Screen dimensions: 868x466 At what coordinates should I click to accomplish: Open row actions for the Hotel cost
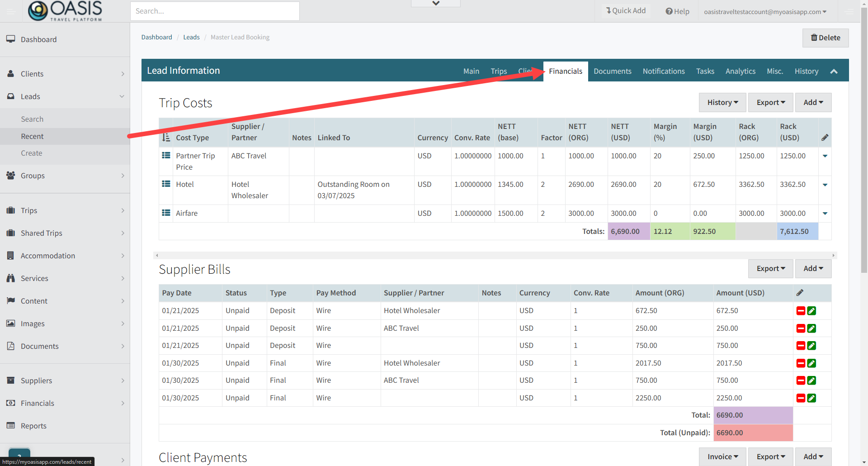[x=825, y=185]
